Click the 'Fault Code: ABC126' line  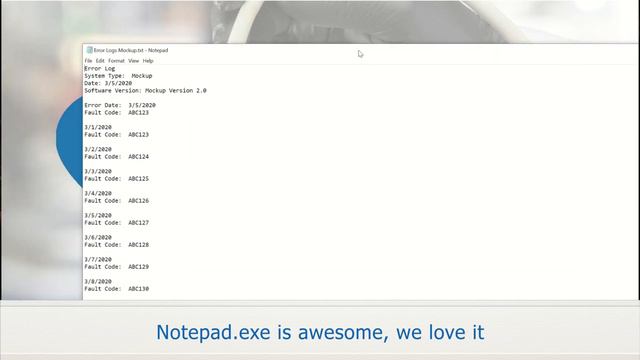(x=116, y=201)
